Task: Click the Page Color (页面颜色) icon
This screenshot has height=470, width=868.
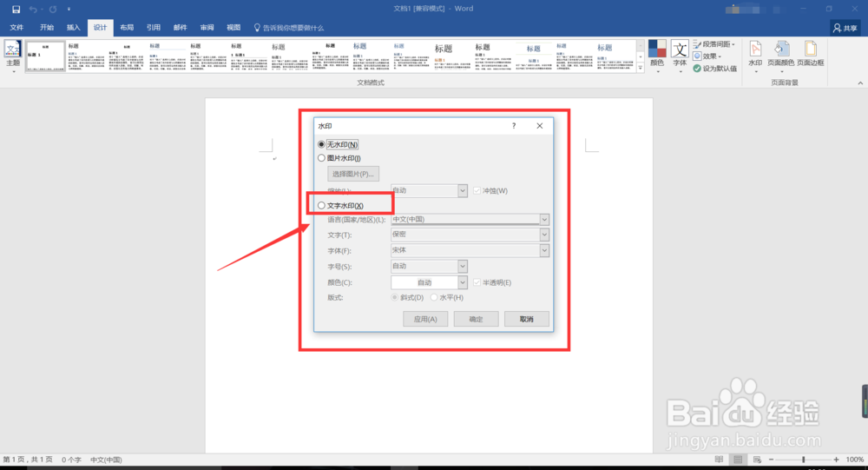Action: [x=780, y=56]
